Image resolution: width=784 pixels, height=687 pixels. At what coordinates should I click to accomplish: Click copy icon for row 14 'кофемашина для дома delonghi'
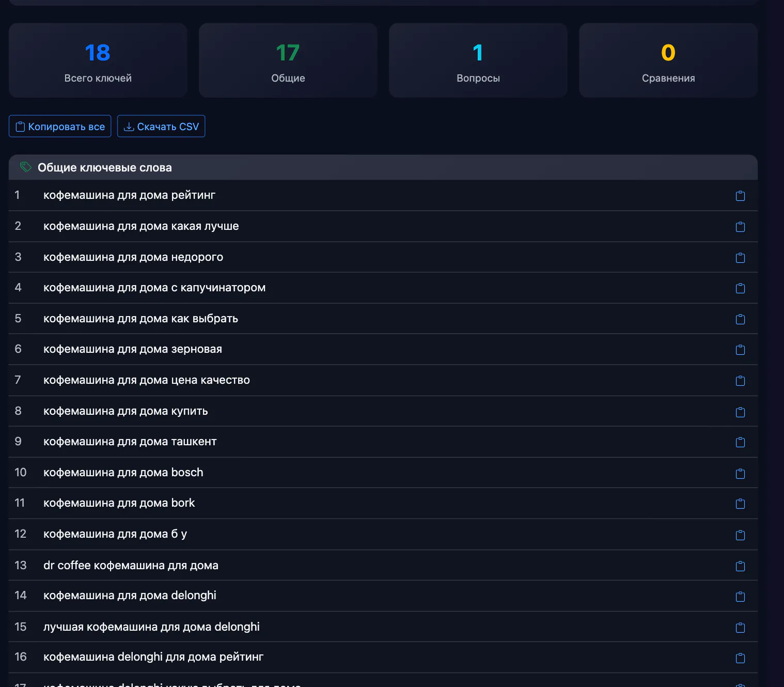point(740,597)
